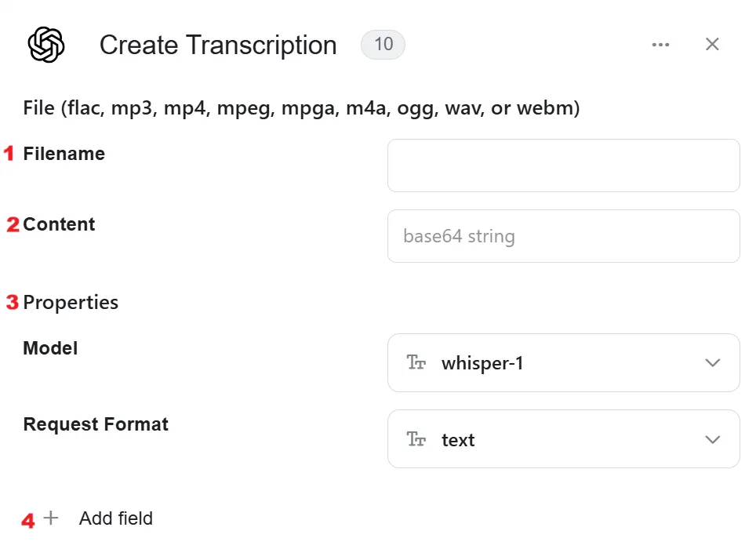
Task: Focus the Content base64 string field
Action: click(x=564, y=236)
